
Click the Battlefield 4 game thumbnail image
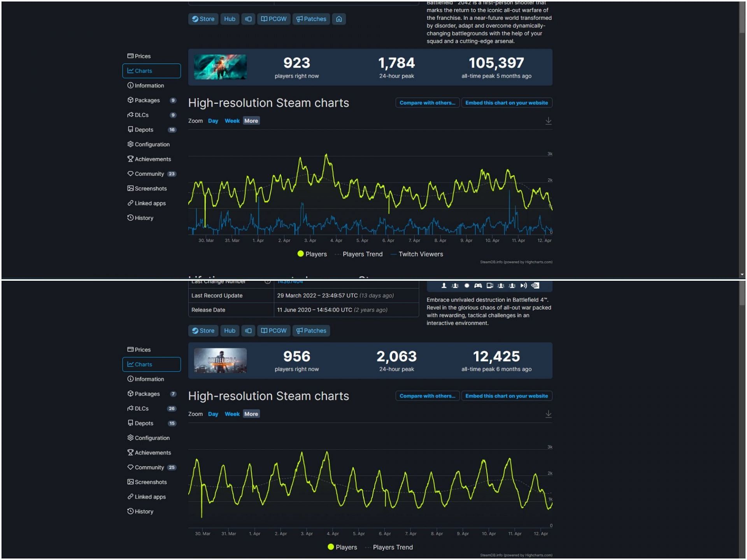(221, 359)
